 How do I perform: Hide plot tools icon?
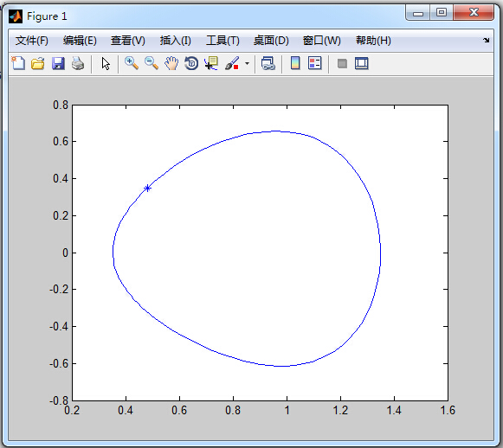click(342, 63)
